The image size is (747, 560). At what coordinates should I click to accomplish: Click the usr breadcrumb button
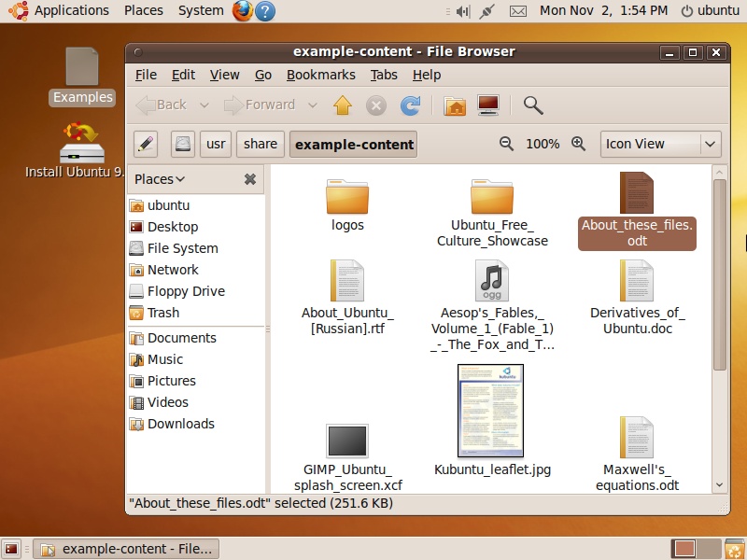pyautogui.click(x=215, y=144)
